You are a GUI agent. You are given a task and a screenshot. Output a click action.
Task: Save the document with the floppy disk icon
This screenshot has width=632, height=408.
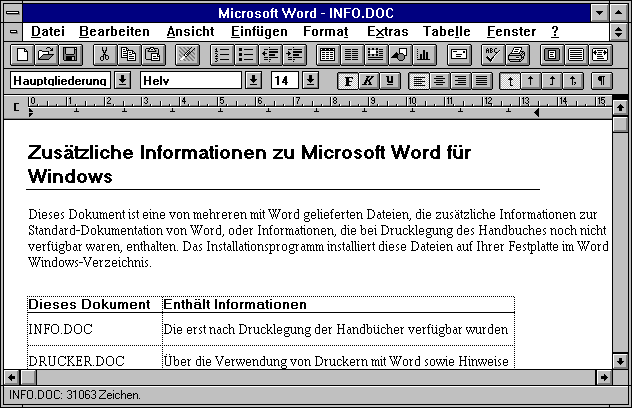coord(71,55)
